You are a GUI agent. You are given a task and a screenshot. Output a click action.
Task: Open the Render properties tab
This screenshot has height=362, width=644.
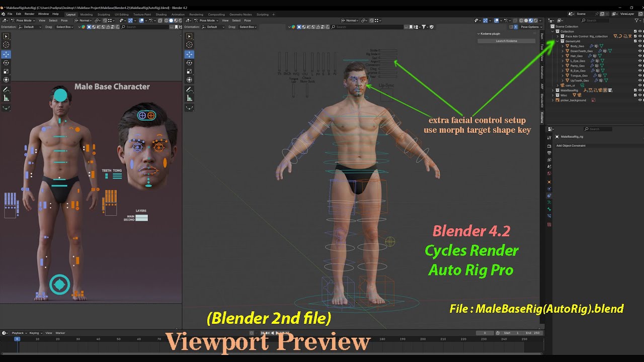[x=549, y=146]
